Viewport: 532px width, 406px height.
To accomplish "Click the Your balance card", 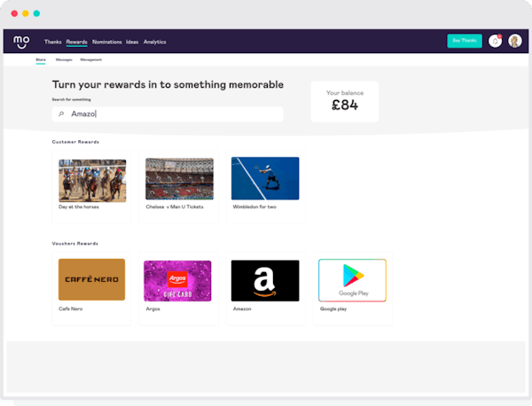I will point(345,101).
